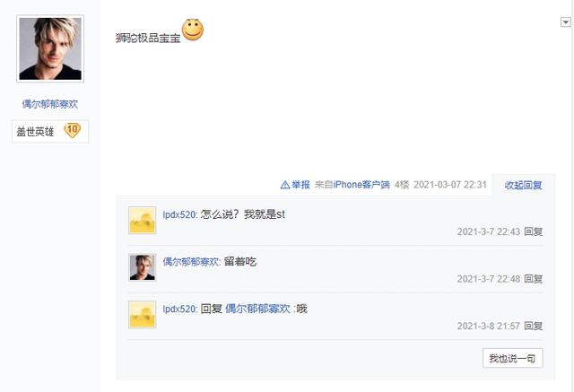Click the small avatar in second reply
Viewport: 574px width, 392px height.
pos(143,267)
